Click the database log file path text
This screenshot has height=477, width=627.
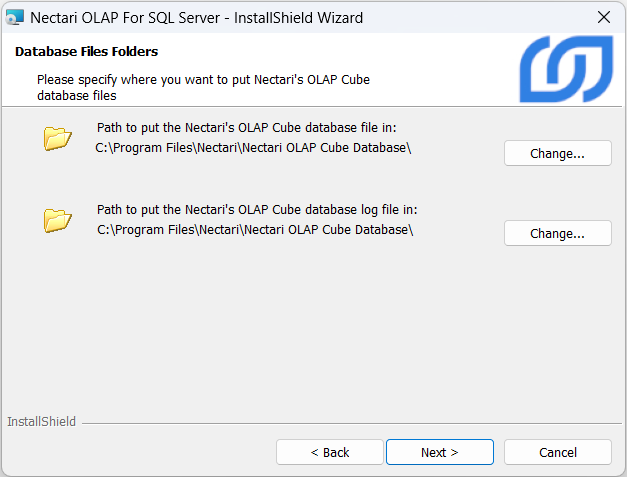pyautogui.click(x=255, y=229)
